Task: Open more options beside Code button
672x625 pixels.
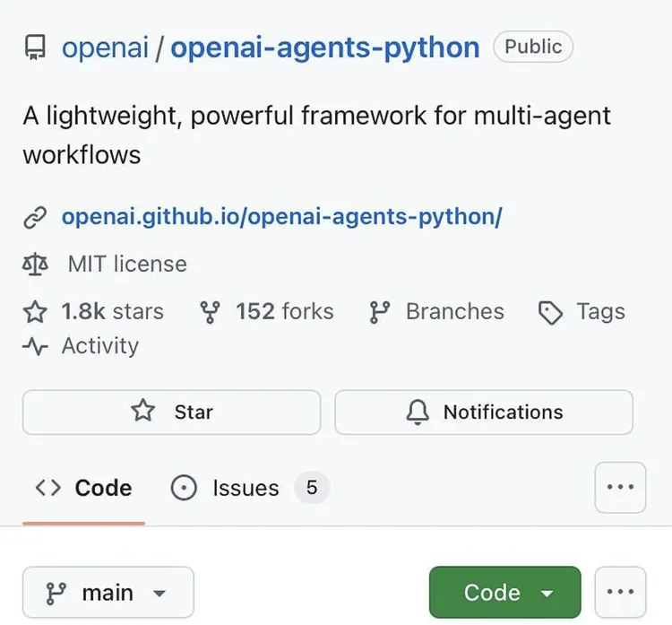Action: point(620,593)
